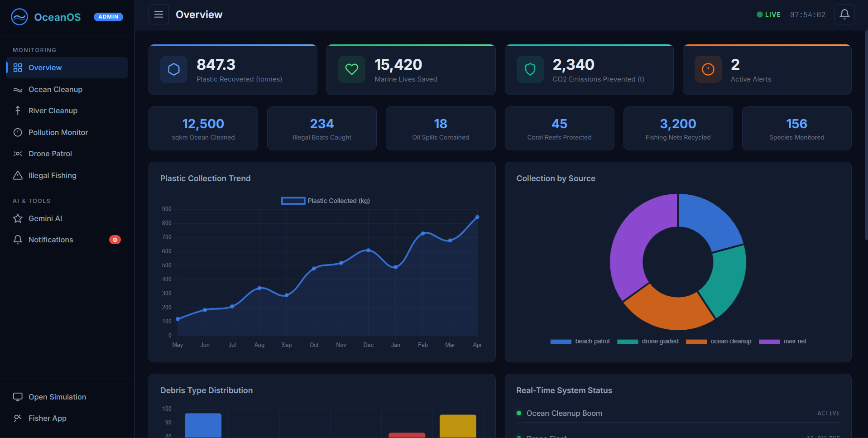Toggle beach patrol legend entry
Viewport: 868px width, 438px height.
click(x=580, y=341)
